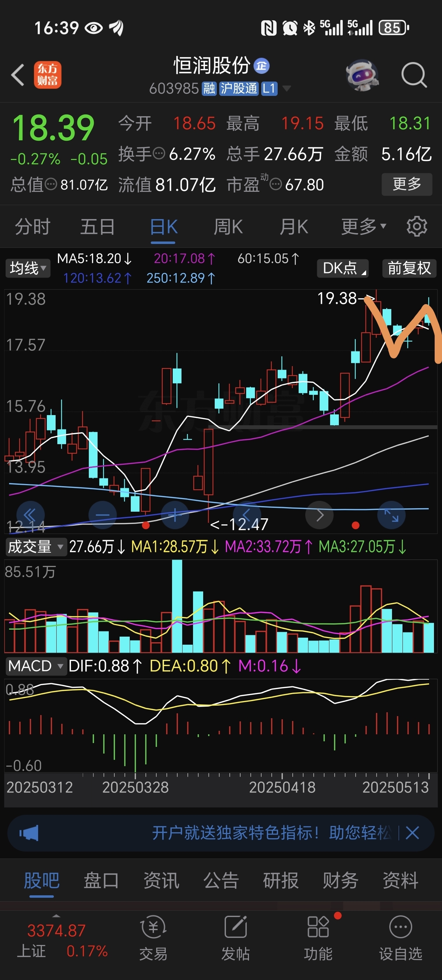Tap the 企 enterprise badge icon
The height and width of the screenshot is (980, 442).
(x=262, y=66)
